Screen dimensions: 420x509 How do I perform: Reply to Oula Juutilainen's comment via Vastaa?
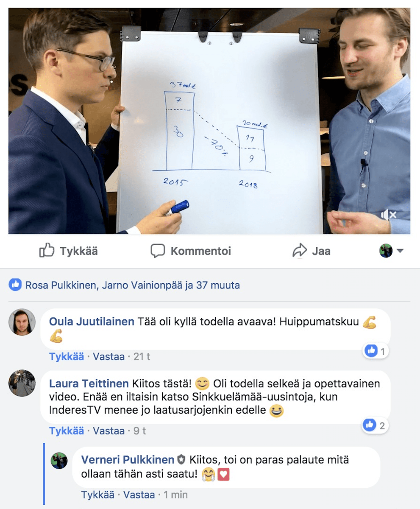tap(108, 357)
